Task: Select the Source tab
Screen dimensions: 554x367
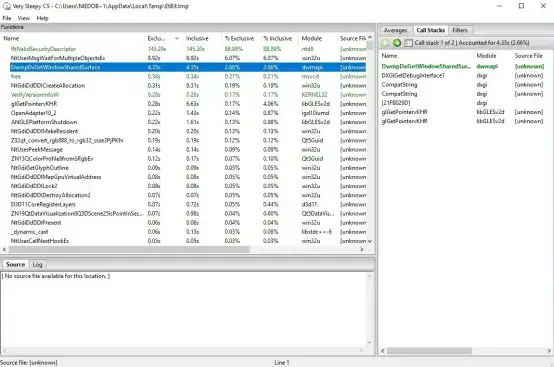Action: [x=16, y=264]
